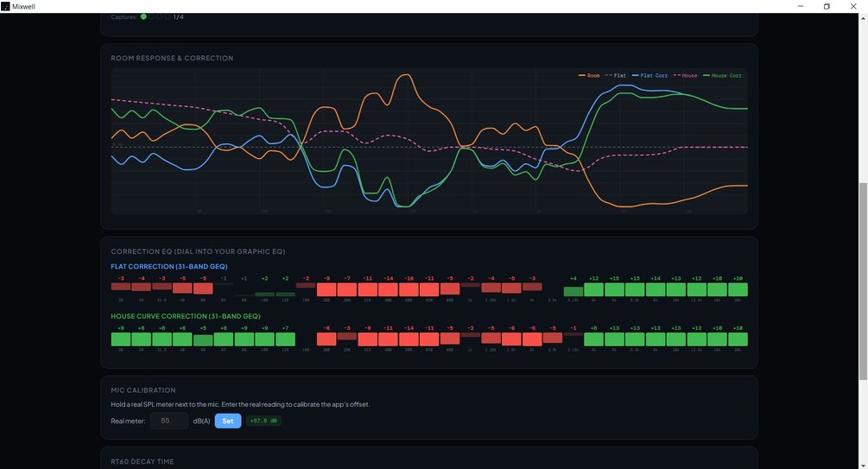
Task: Click the +7 band in House Curve Correction
Action: point(285,339)
